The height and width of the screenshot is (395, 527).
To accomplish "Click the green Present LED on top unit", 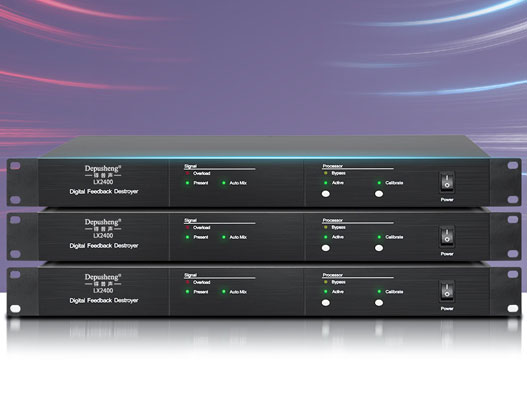I will coord(187,183).
